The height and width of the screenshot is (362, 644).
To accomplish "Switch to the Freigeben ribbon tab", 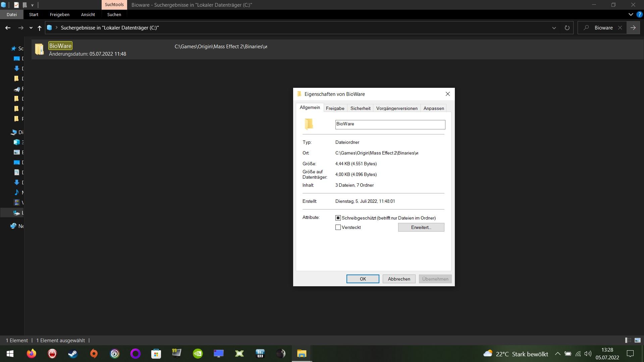I will click(59, 14).
